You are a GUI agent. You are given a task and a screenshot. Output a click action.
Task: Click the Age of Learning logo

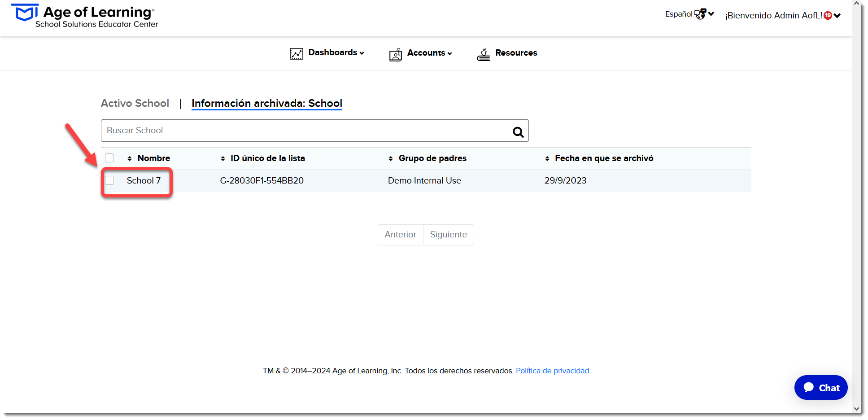84,16
